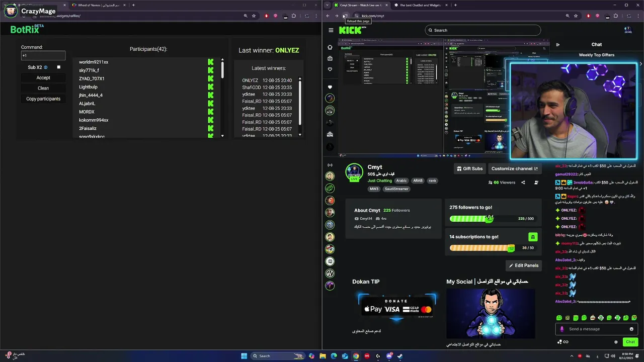644x362 pixels.
Task: Click the infinity icon below chat input
Action: [x=566, y=342]
